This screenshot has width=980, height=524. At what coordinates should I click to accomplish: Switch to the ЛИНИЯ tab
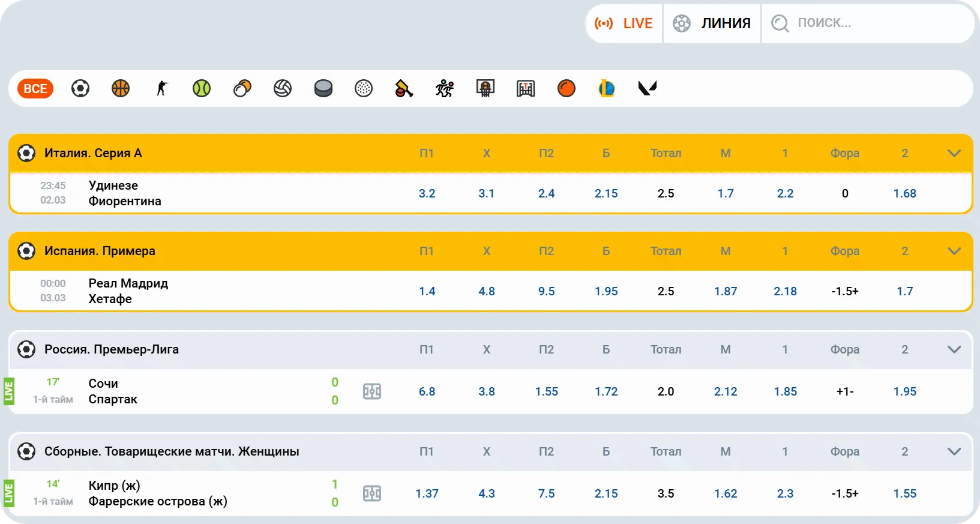712,23
